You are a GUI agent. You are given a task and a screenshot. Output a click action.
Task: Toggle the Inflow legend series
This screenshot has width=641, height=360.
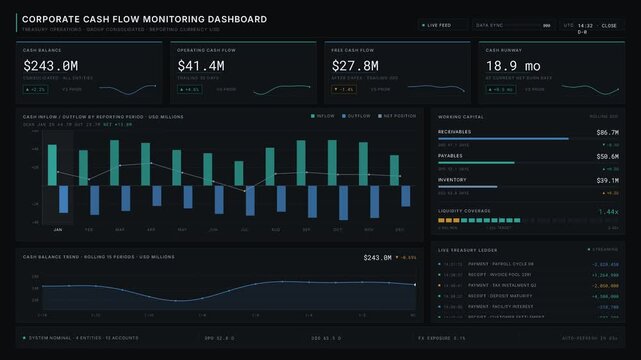323,116
